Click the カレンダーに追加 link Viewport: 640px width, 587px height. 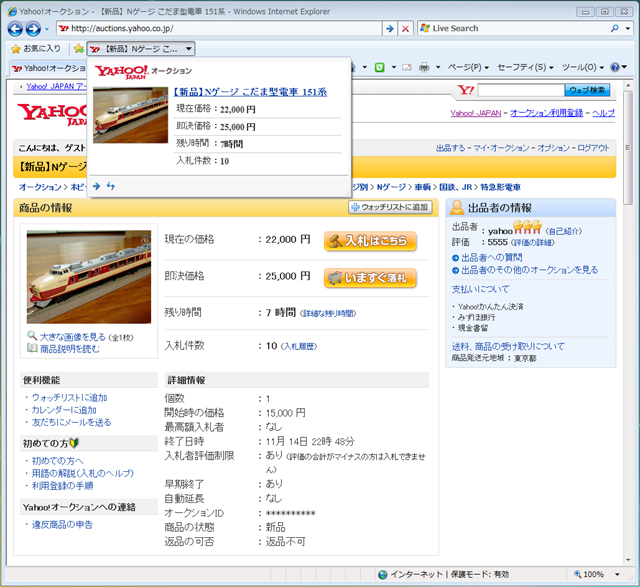pos(64,410)
